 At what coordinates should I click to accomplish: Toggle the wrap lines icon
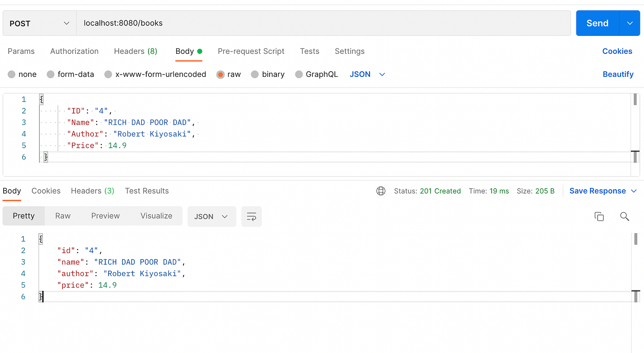(252, 216)
